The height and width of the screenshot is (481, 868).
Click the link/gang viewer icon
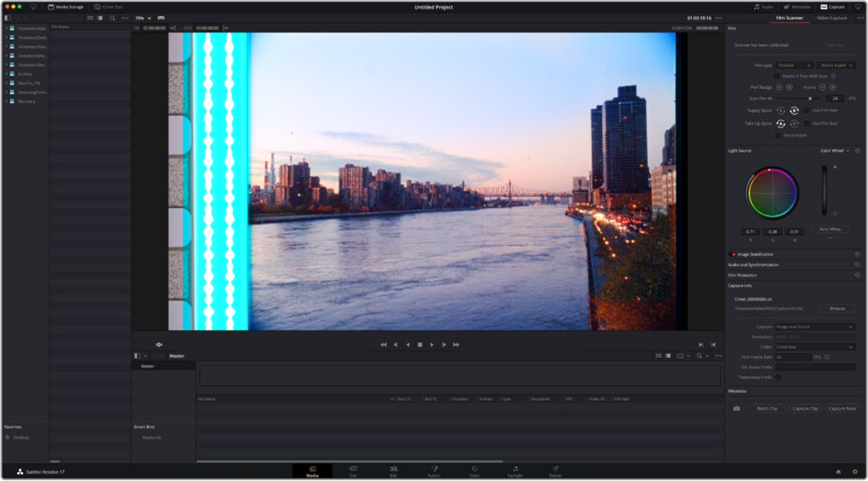click(x=161, y=18)
